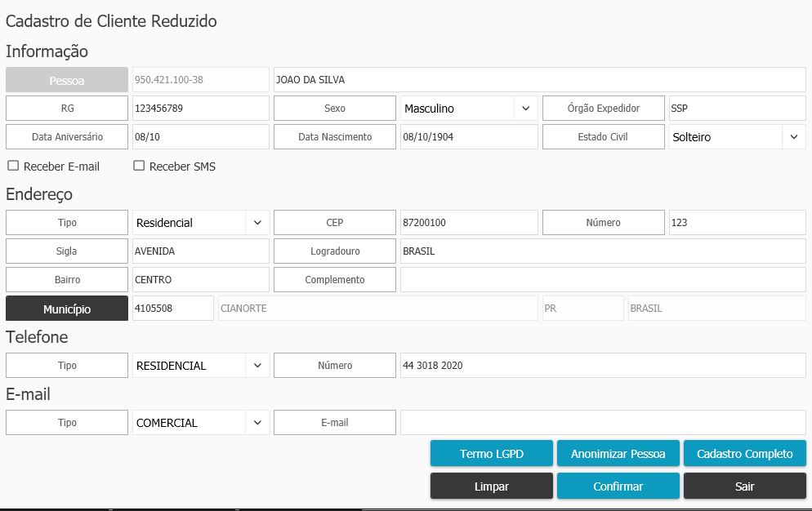Click the empty E-mail input field
Screen dimensions: 812x511
pyautogui.click(x=603, y=423)
